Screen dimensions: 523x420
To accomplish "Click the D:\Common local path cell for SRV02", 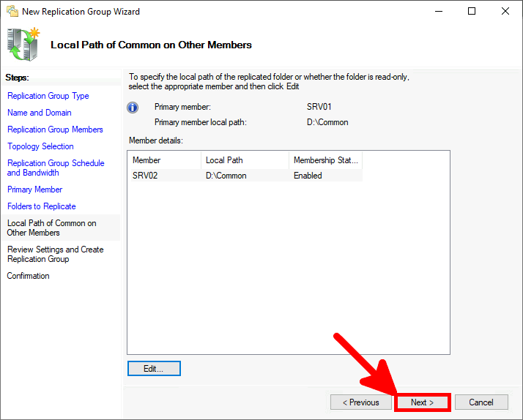I will [x=226, y=176].
